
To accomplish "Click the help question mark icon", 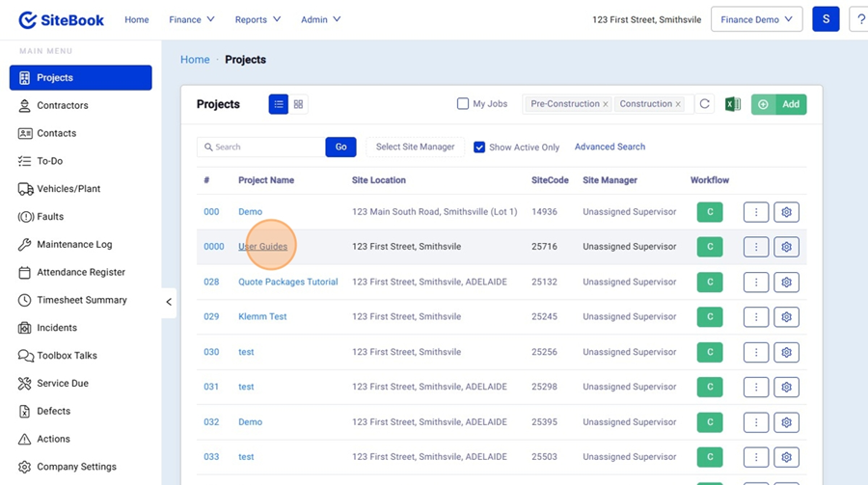I will pyautogui.click(x=858, y=19).
